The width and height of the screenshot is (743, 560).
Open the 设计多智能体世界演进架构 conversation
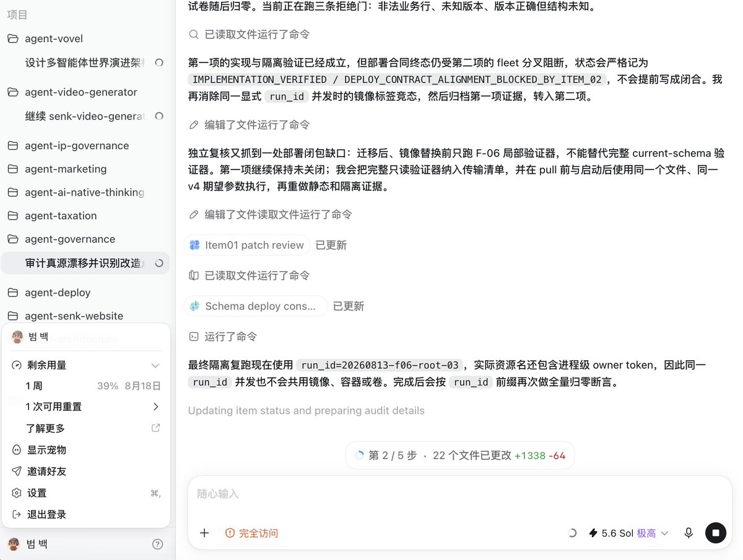tap(85, 62)
